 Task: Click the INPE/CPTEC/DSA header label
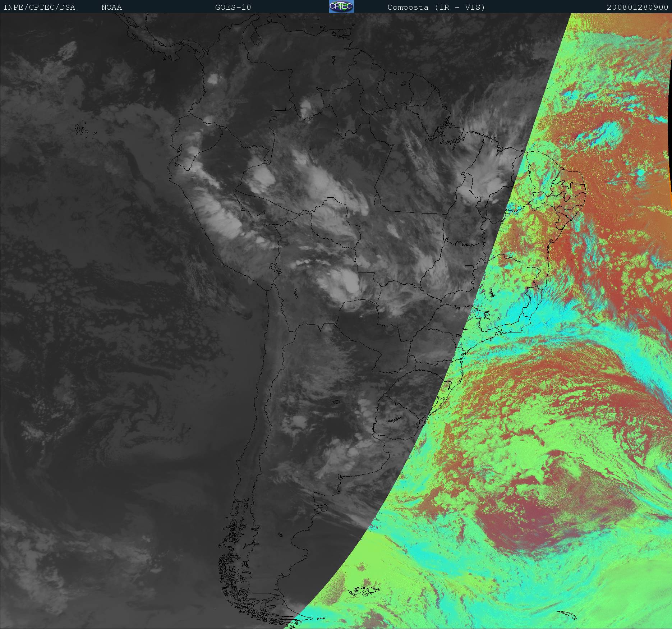click(x=39, y=7)
